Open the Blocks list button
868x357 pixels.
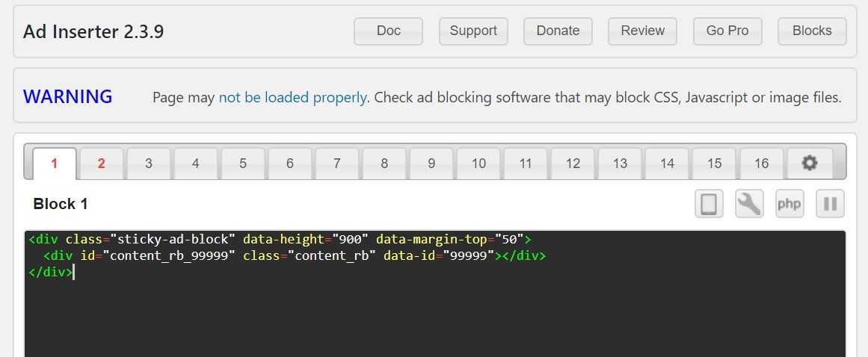pos(812,31)
